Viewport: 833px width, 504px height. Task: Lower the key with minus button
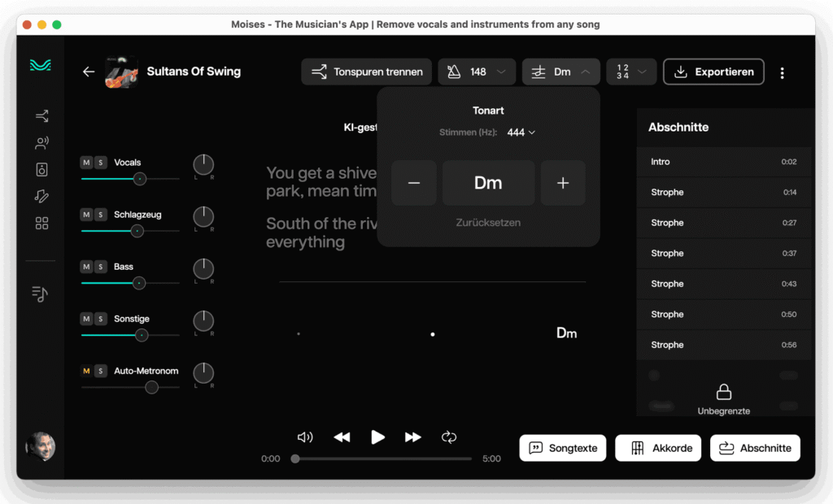[414, 183]
